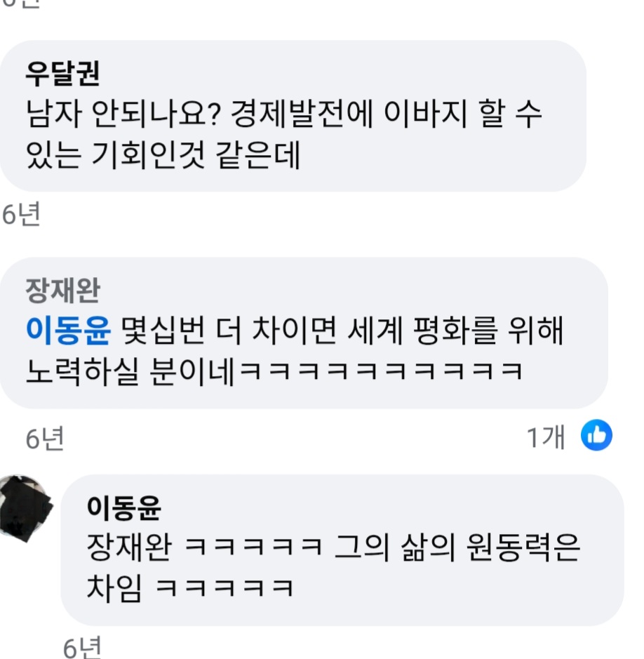Click the 6년 timestamp under 우달권's comment
The width and height of the screenshot is (644, 659).
pos(21,214)
